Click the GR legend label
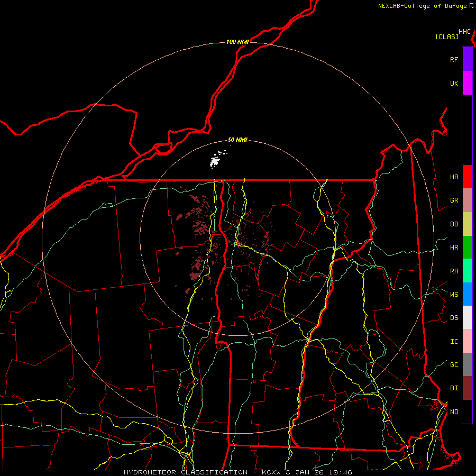This screenshot has height=476, width=476. pyautogui.click(x=454, y=200)
